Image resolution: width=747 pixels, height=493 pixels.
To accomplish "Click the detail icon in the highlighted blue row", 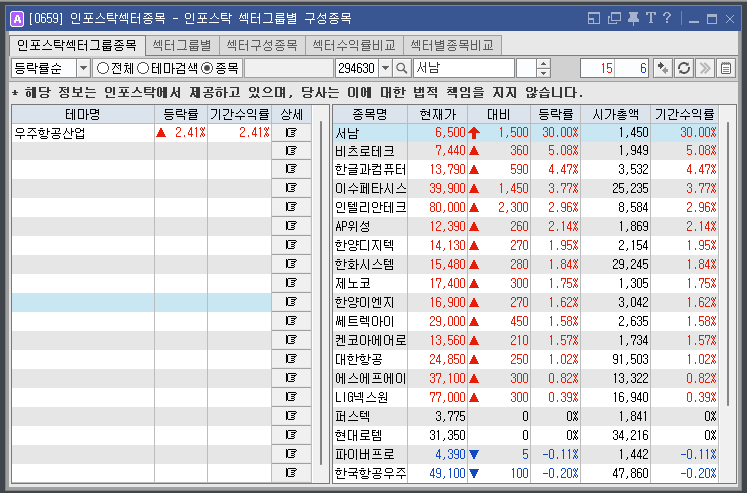I will coord(291,302).
